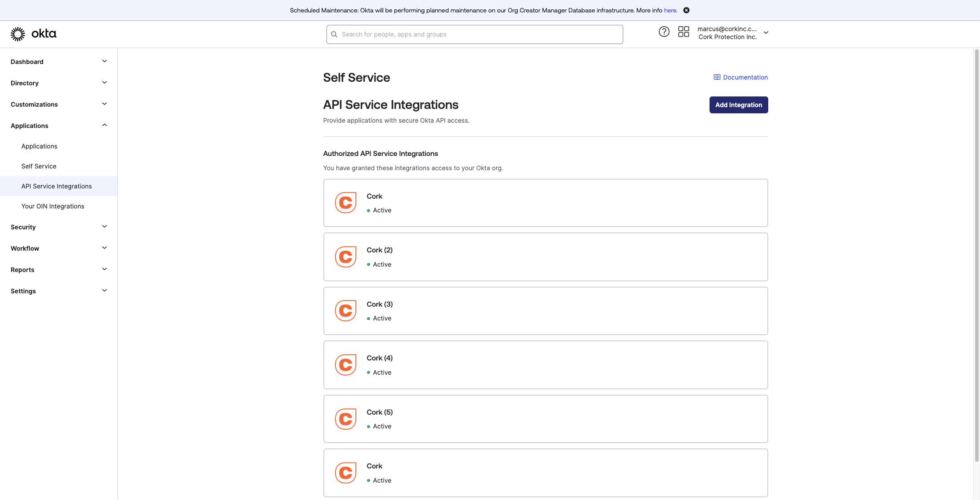Image resolution: width=980 pixels, height=500 pixels.
Task: Expand the Security menu chevron
Action: click(x=105, y=227)
